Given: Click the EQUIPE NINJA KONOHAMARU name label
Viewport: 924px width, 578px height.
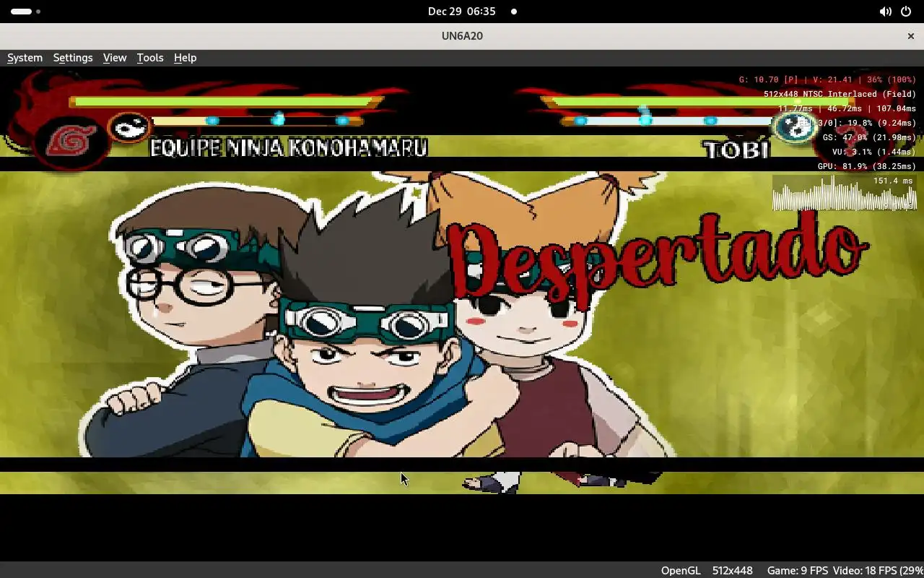Looking at the screenshot, I should pyautogui.click(x=289, y=147).
